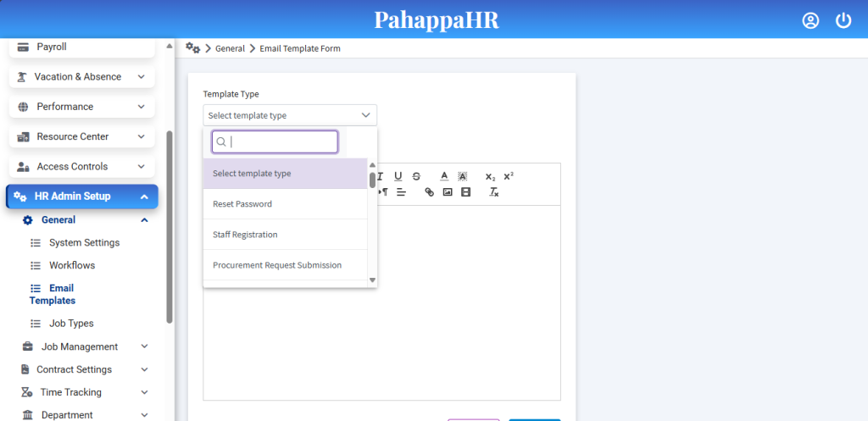Open the text background color picker
The height and width of the screenshot is (421, 868).
pyautogui.click(x=462, y=176)
